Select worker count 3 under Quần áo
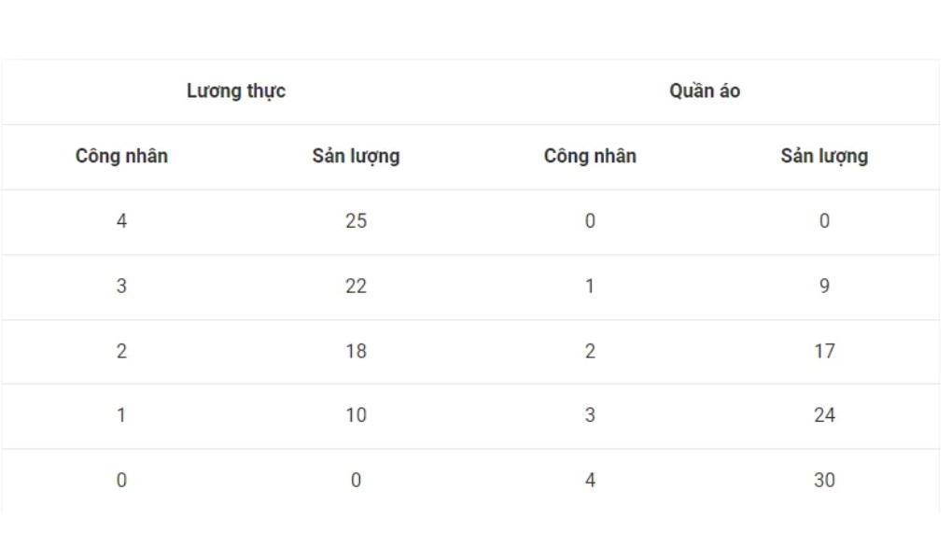The height and width of the screenshot is (560, 952). [590, 415]
